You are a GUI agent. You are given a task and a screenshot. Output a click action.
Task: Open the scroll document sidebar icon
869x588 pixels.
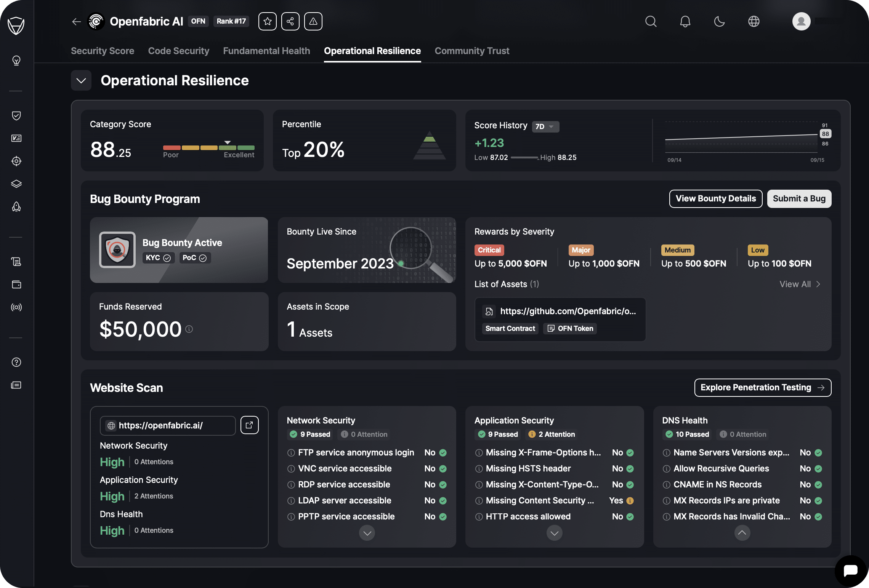(16, 262)
